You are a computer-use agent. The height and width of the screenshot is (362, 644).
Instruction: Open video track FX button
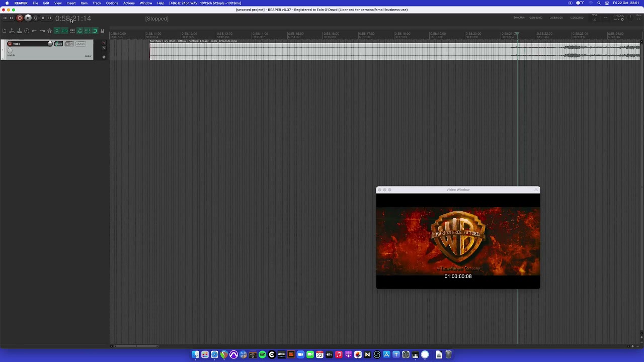[x=67, y=44]
